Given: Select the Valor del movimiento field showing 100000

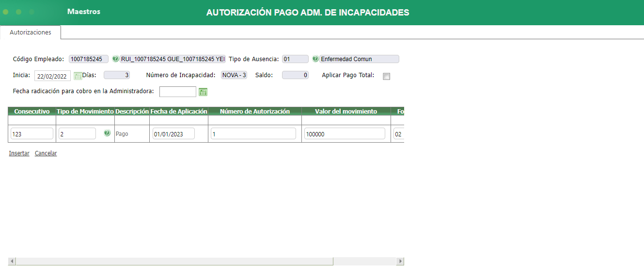Looking at the screenshot, I should click(x=345, y=132).
